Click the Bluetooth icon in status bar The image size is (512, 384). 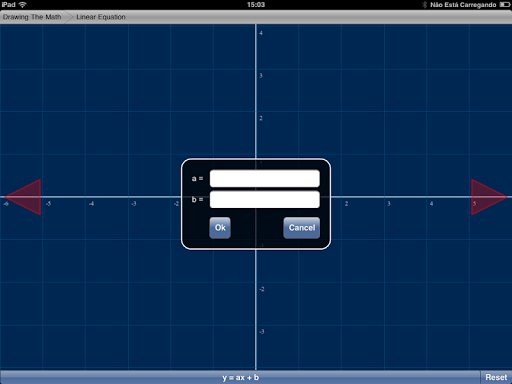tap(425, 5)
